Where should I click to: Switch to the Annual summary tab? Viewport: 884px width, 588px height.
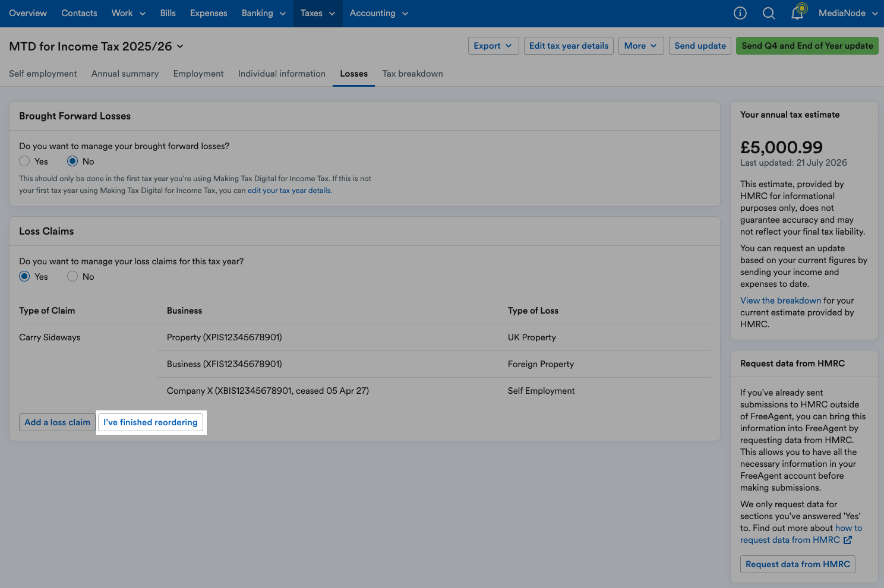click(125, 74)
